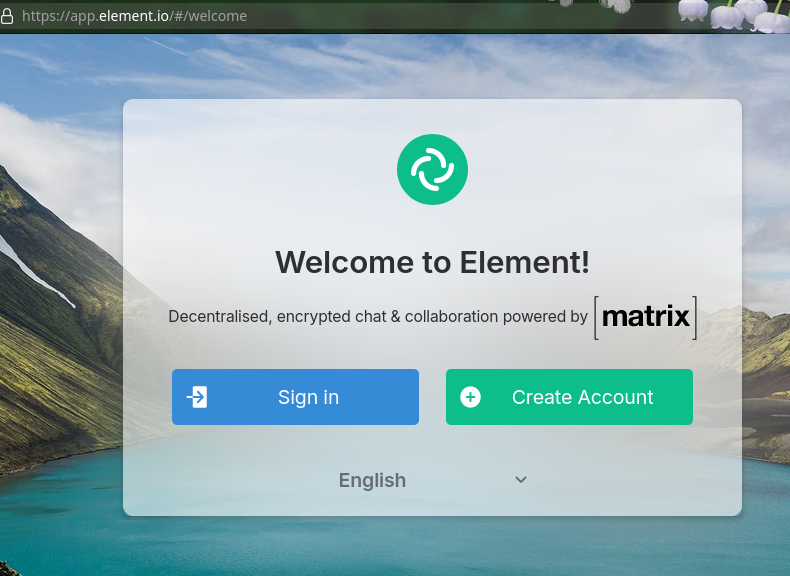
Task: Click the matrix logo
Action: [645, 317]
